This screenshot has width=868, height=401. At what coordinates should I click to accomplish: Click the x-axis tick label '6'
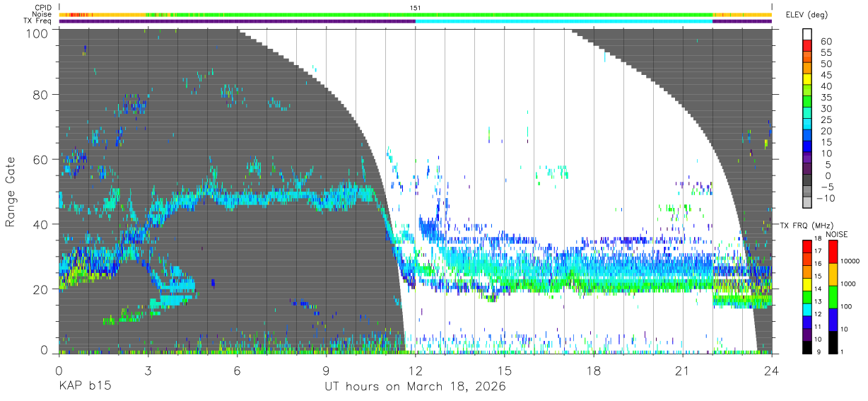pyautogui.click(x=237, y=370)
